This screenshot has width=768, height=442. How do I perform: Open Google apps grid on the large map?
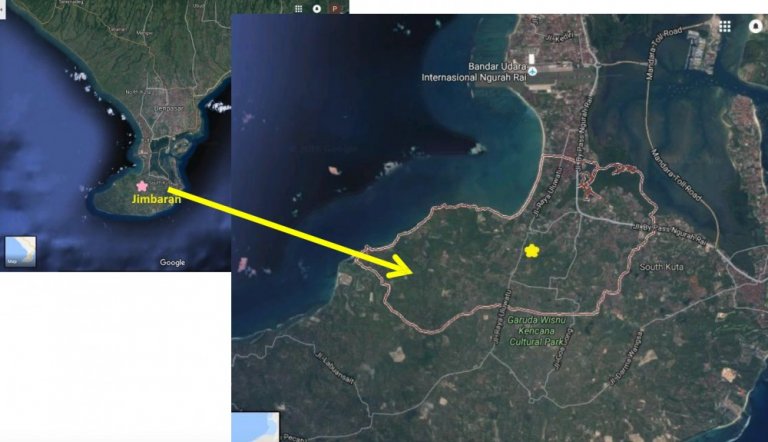[x=725, y=26]
